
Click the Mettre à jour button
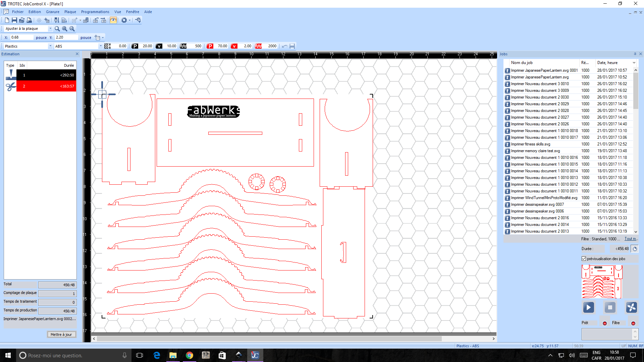pyautogui.click(x=61, y=335)
